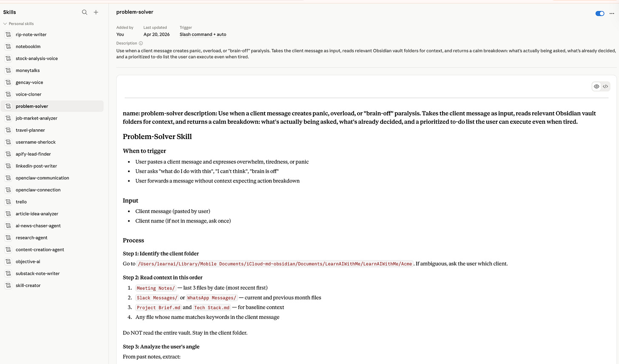This screenshot has width=619, height=364.
Task: Click the Description info icon
Action: tap(141, 43)
